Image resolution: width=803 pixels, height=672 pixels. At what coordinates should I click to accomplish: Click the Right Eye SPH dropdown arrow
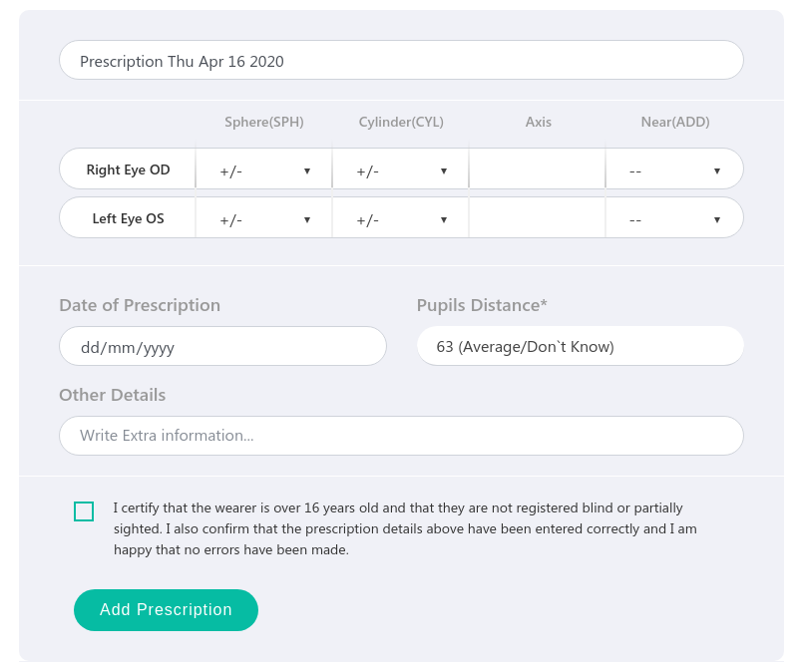click(x=307, y=170)
